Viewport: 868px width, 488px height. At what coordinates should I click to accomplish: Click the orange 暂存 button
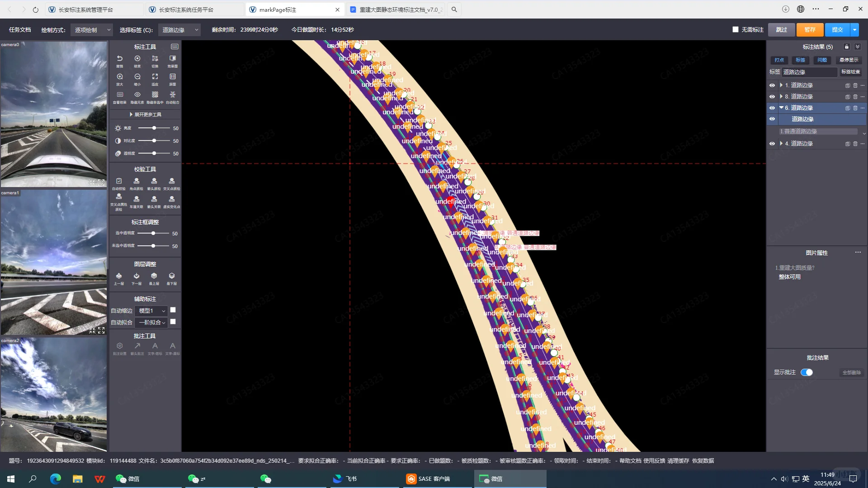809,30
